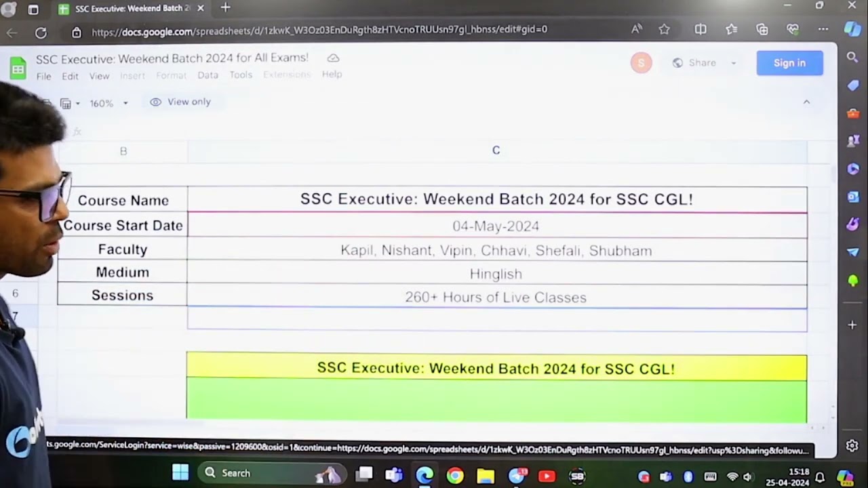The image size is (868, 488).
Task: Open the Google Sheets home icon
Action: (x=18, y=68)
